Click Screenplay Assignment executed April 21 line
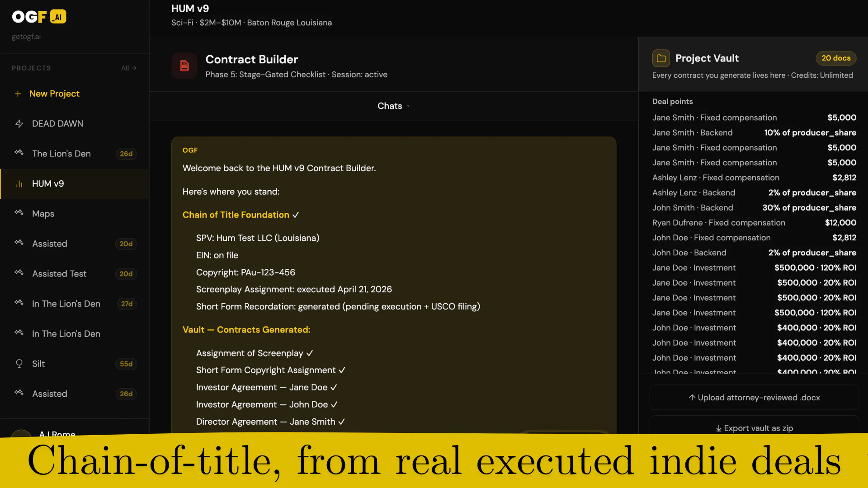Screen dimensions: 868x488 click(x=294, y=290)
